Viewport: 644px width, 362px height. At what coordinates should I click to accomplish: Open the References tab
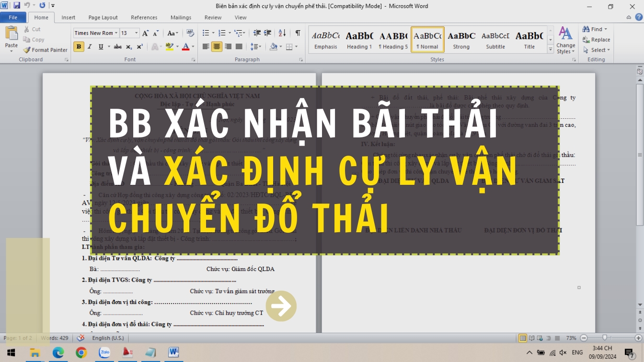pos(144,17)
